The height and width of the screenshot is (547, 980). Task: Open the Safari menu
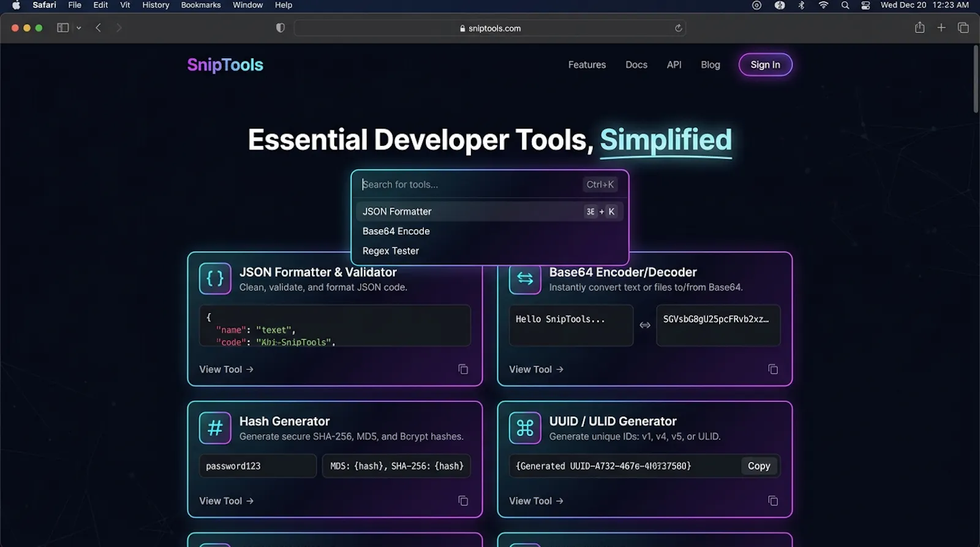(44, 5)
